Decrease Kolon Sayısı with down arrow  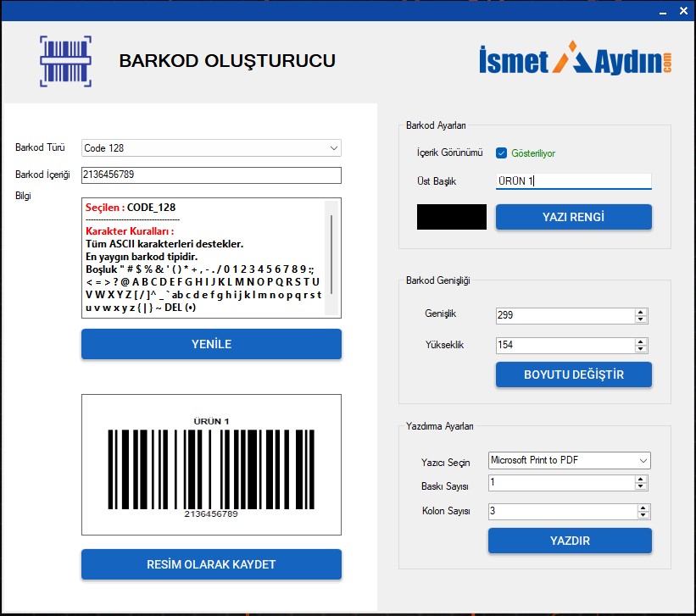643,515
